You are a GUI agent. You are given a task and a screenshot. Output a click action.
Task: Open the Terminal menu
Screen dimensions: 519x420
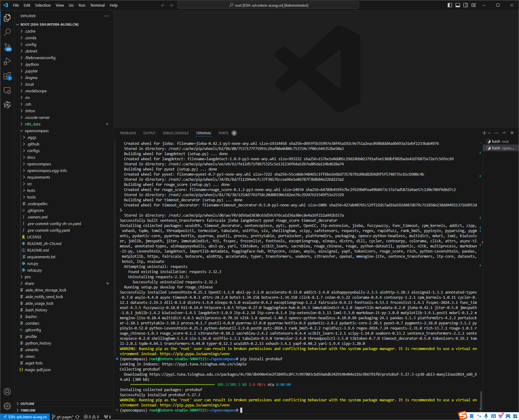coord(97,5)
